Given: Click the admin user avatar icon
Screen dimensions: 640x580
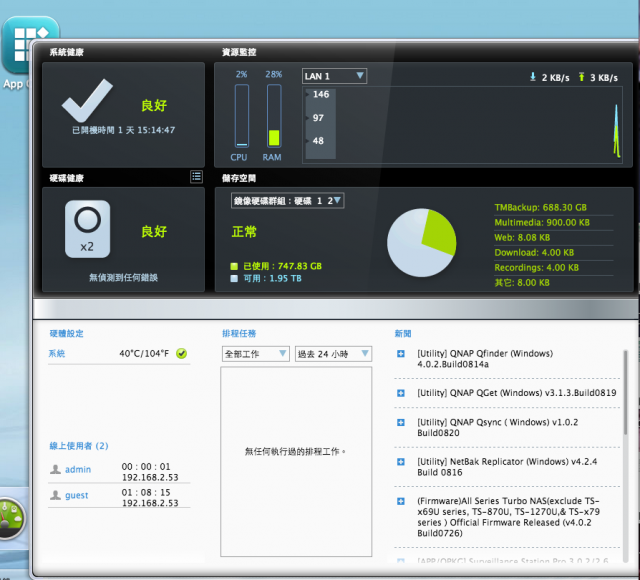Looking at the screenshot, I should pyautogui.click(x=55, y=469).
